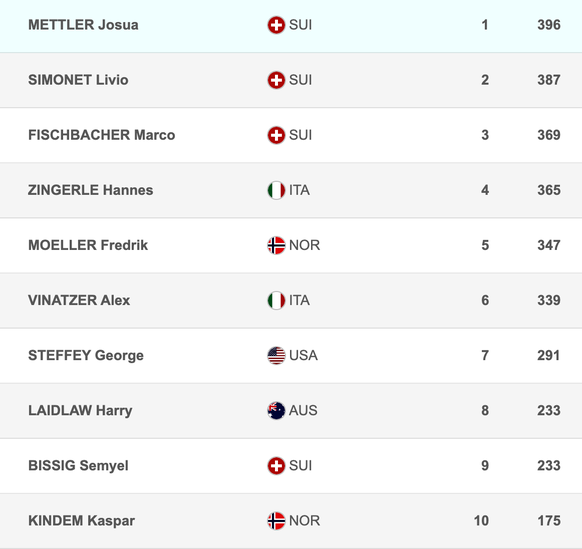Image resolution: width=582 pixels, height=549 pixels.
Task: Click the Norwegian flag beside MOELLER Fredrik
Action: pyautogui.click(x=276, y=245)
